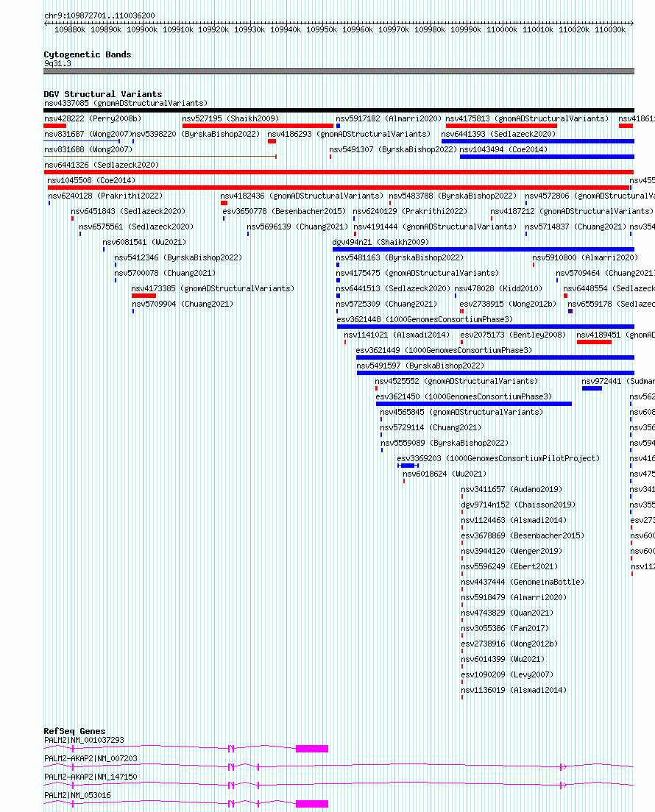Select nsv5481163 (ByrskaBishop2022) variant
This screenshot has height=812, width=655.
click(400, 258)
